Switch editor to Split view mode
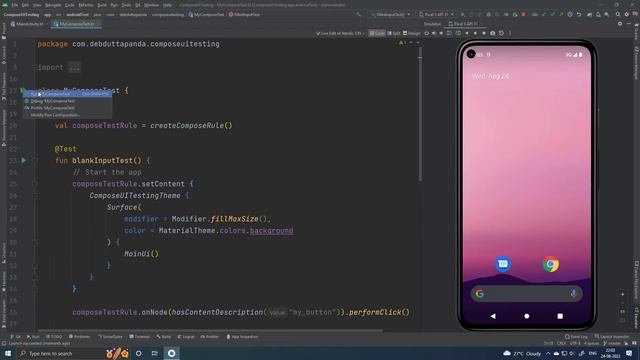 pyautogui.click(x=393, y=33)
